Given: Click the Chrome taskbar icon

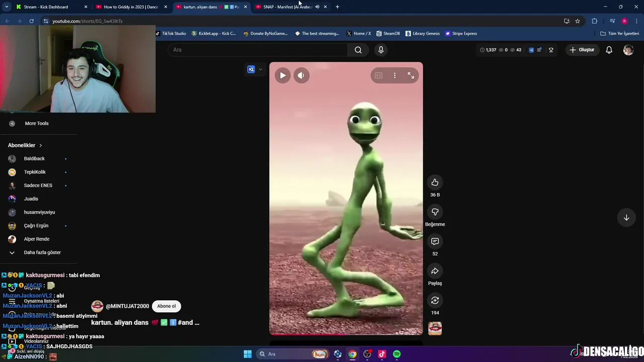Looking at the screenshot, I should click(353, 354).
